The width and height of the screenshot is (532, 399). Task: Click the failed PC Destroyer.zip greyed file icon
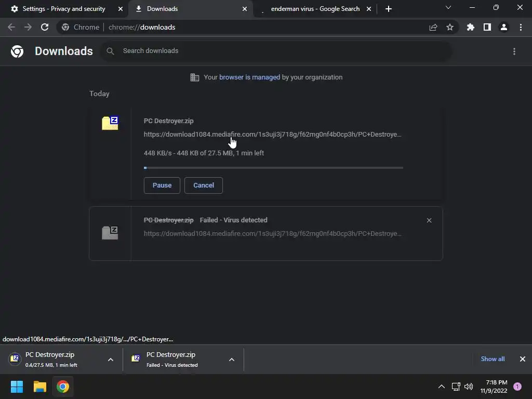coord(110,233)
